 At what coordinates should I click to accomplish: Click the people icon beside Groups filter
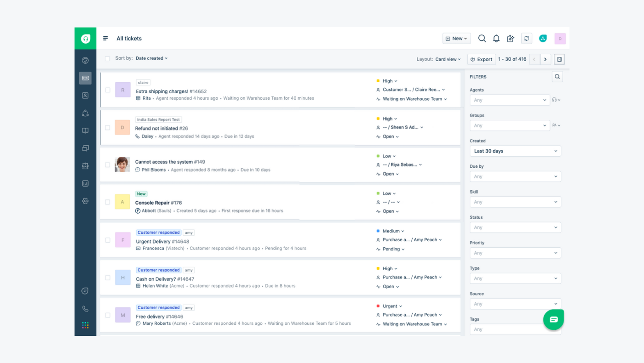[x=556, y=125]
